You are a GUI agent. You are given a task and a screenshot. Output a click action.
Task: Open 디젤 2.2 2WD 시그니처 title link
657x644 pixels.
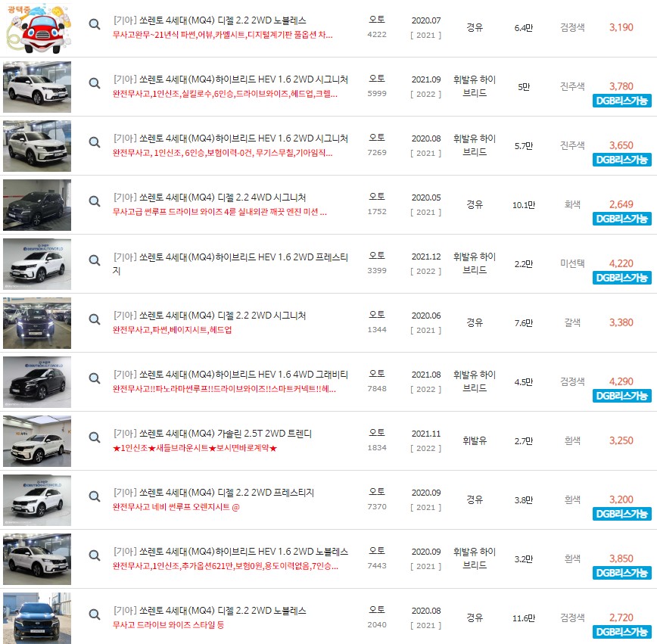(210, 316)
